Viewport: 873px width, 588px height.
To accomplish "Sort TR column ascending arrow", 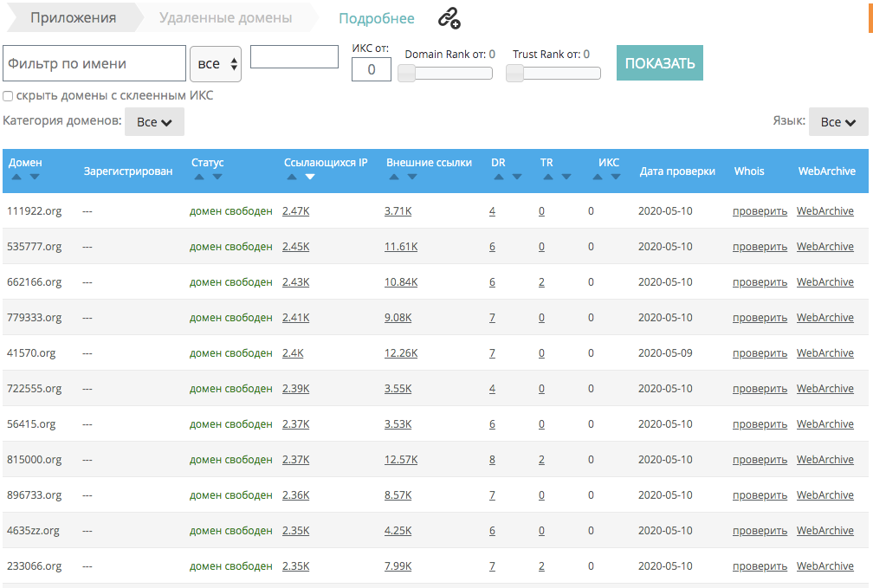I will (547, 177).
